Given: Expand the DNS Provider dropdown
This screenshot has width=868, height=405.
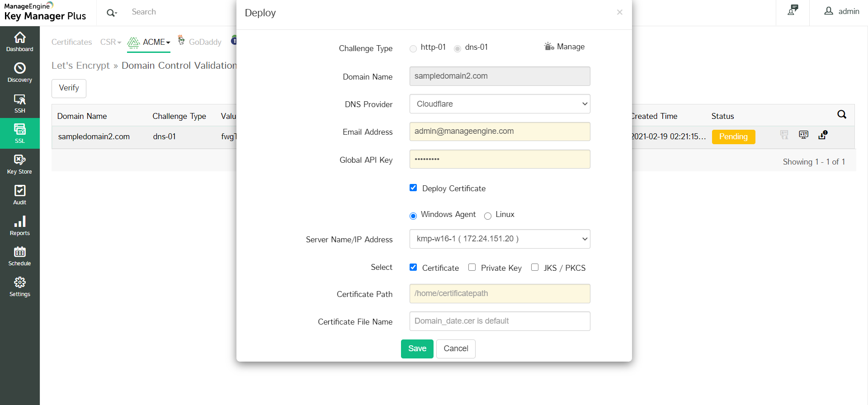Looking at the screenshot, I should pyautogui.click(x=500, y=104).
